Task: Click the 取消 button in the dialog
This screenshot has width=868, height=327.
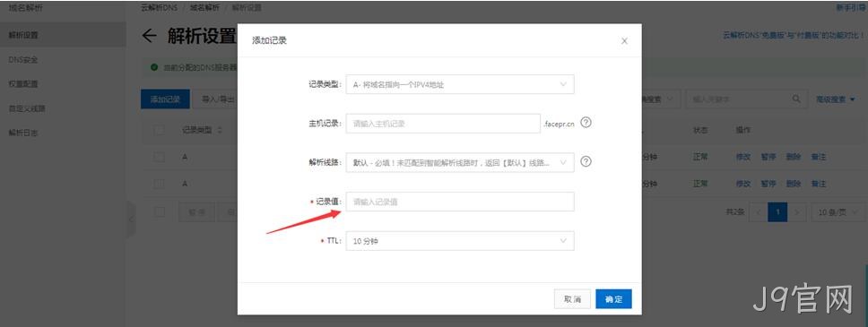Action: 572,299
